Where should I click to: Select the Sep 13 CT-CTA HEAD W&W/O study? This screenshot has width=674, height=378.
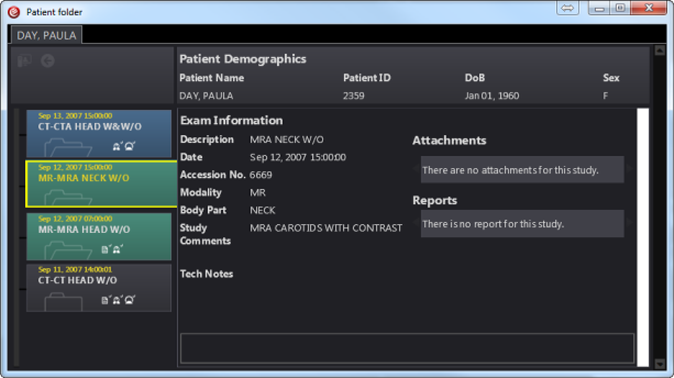click(99, 134)
